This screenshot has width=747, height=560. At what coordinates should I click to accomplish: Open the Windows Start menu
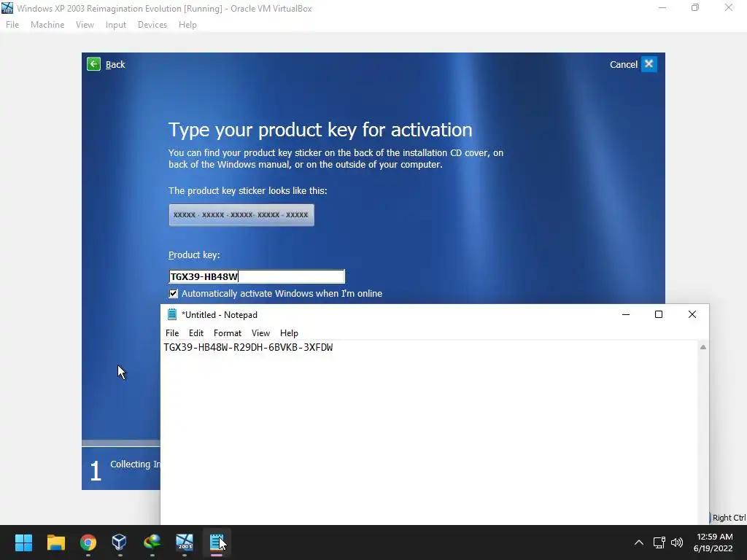point(23,542)
